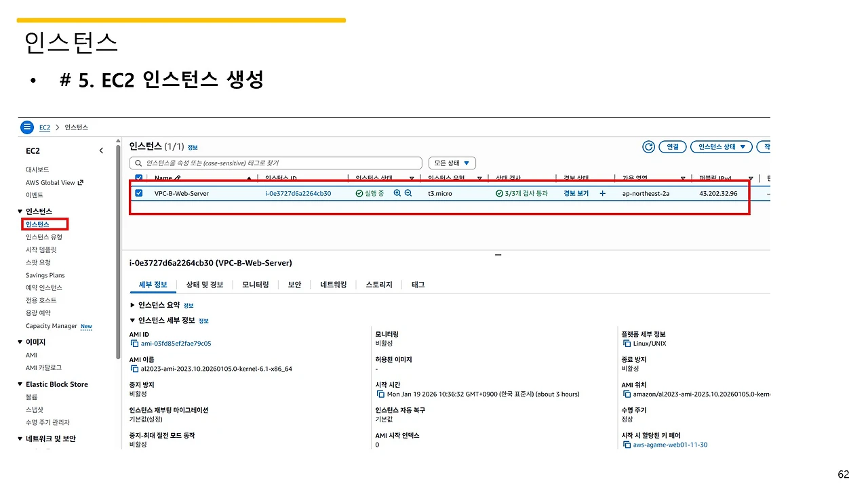The width and height of the screenshot is (868, 488).
Task: Open the 네트워킹 tab
Action: click(x=334, y=285)
